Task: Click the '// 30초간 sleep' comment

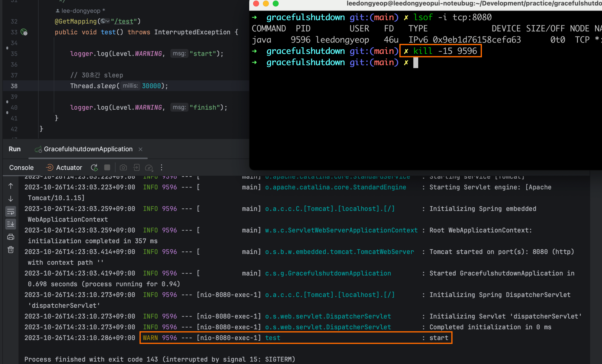Action: point(97,75)
